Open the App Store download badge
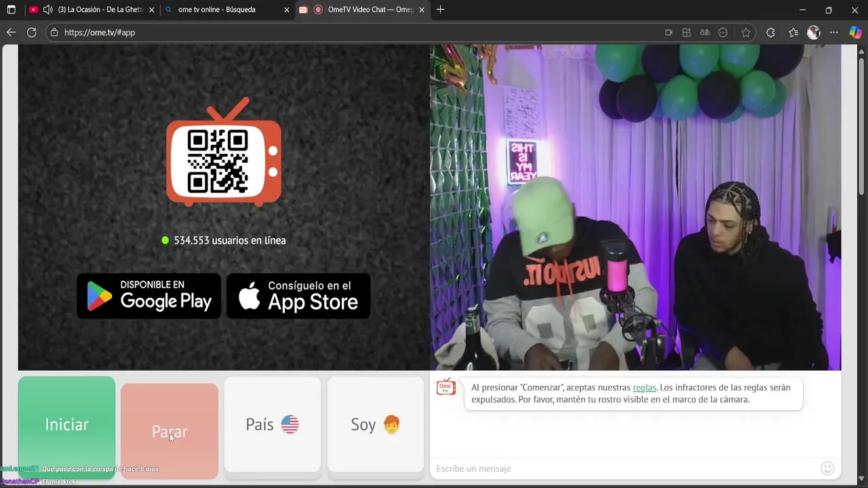The height and width of the screenshot is (488, 868). [x=298, y=296]
